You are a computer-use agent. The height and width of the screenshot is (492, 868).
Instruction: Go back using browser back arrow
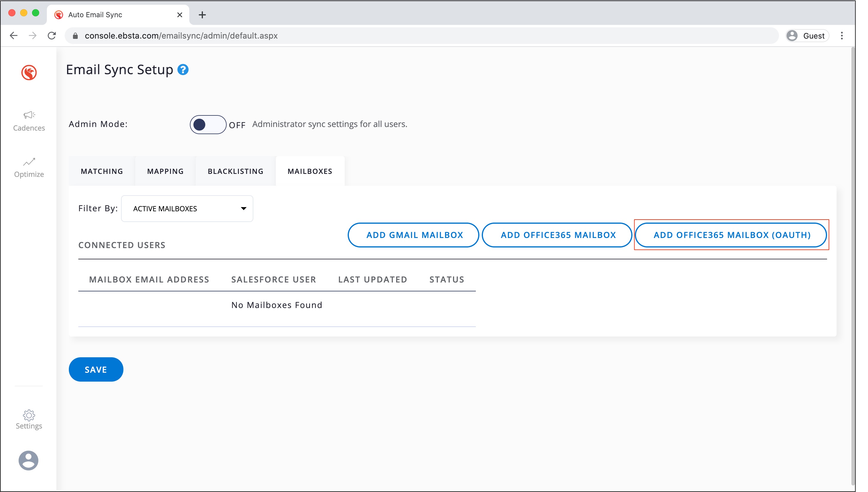[x=14, y=36]
